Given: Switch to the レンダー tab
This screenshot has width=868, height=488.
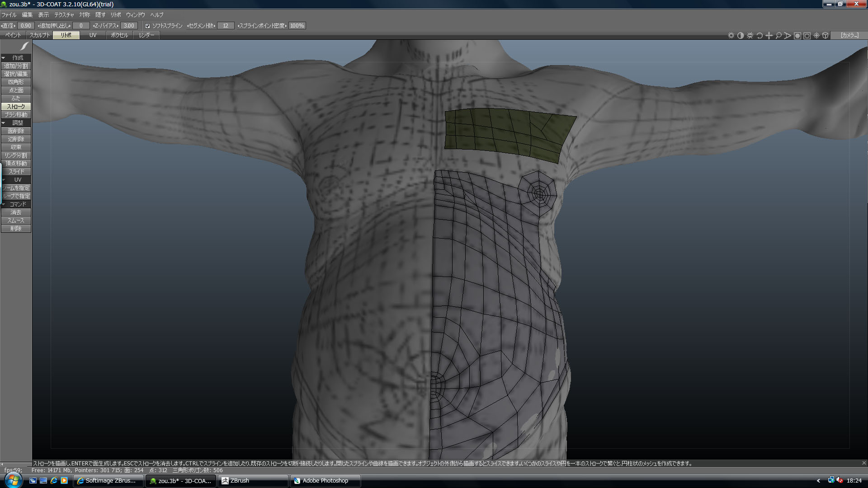Looking at the screenshot, I should [x=146, y=35].
